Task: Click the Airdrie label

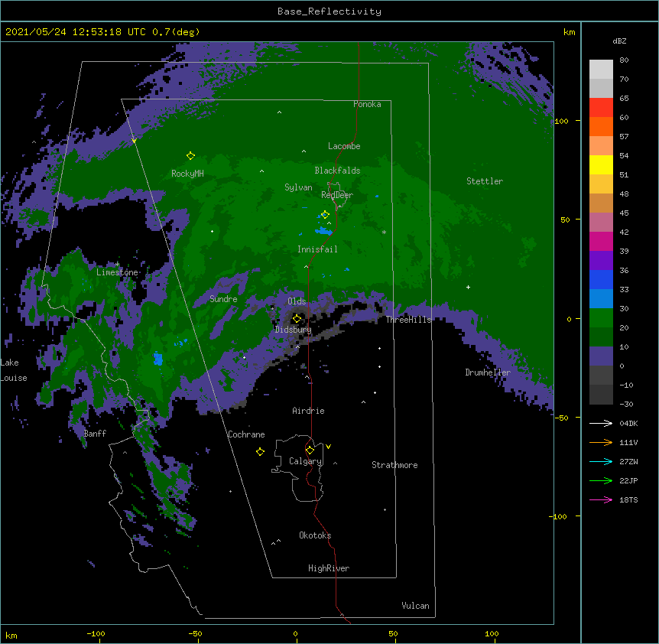Action: click(309, 411)
